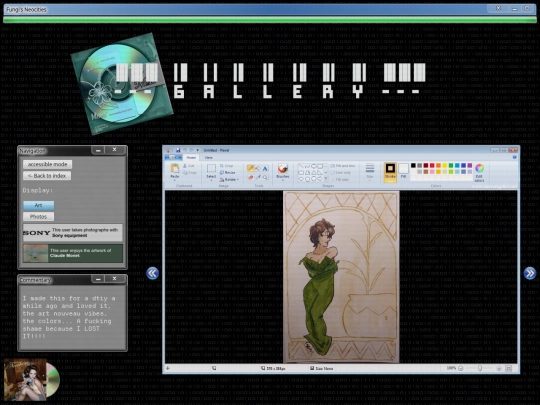
Task: Click the zoom slider handle in Paint's status bar
Action: (480, 368)
